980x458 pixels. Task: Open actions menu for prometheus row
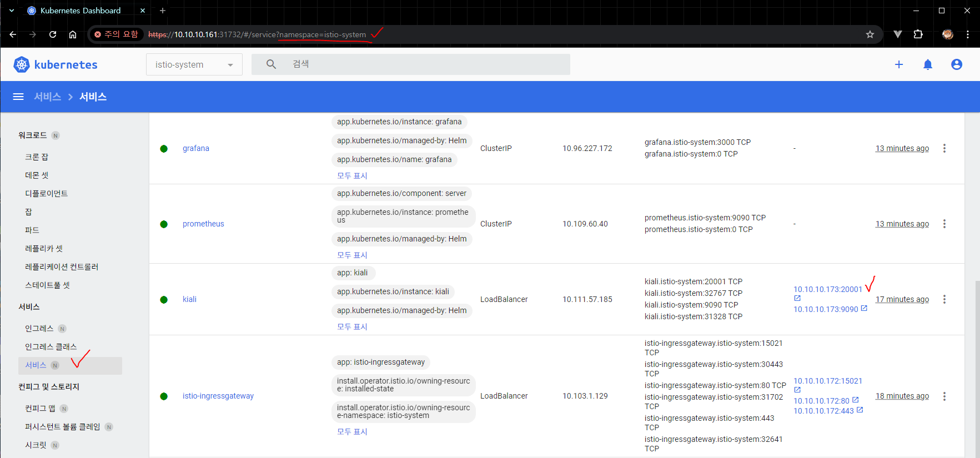944,224
